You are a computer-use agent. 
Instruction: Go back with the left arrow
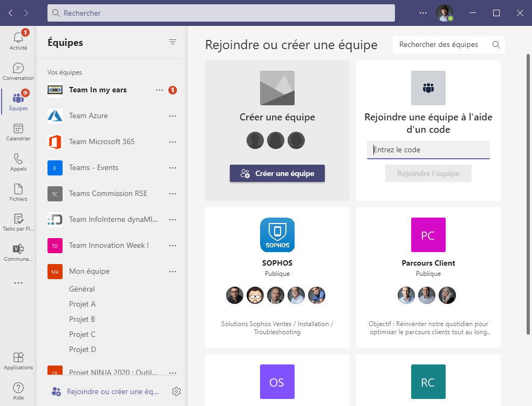coord(10,13)
